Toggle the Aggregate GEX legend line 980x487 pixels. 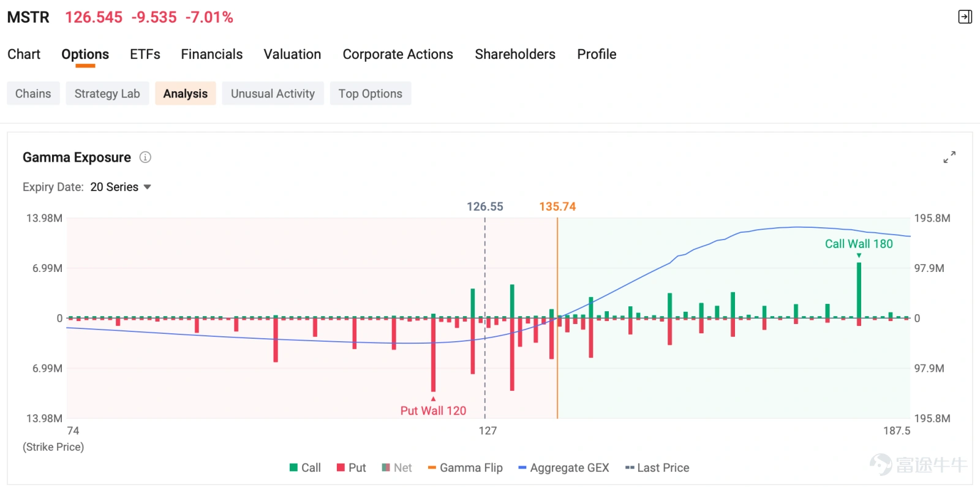click(563, 468)
